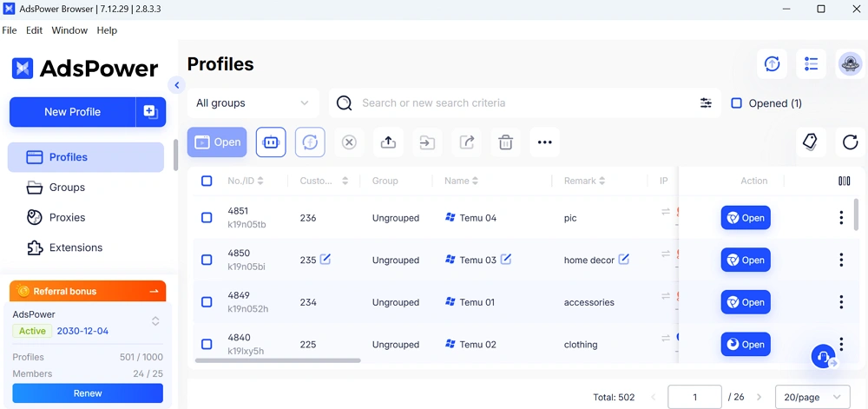
Task: Open search filter settings icon
Action: pyautogui.click(x=706, y=103)
